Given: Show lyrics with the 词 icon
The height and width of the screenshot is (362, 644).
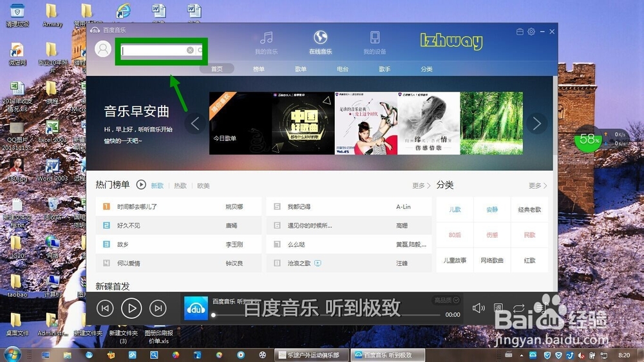Looking at the screenshot, I should (498, 307).
